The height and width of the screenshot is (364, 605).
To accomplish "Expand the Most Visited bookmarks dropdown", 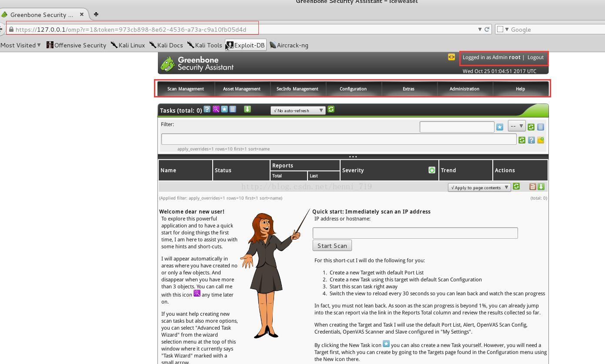I will [x=20, y=45].
